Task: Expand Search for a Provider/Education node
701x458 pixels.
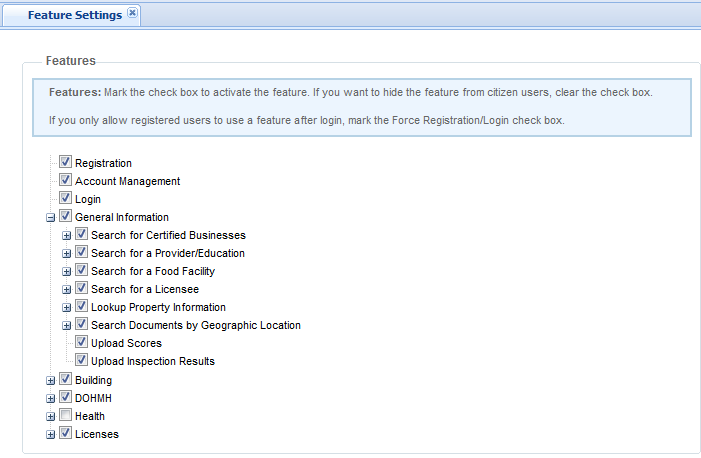Action: (x=67, y=253)
